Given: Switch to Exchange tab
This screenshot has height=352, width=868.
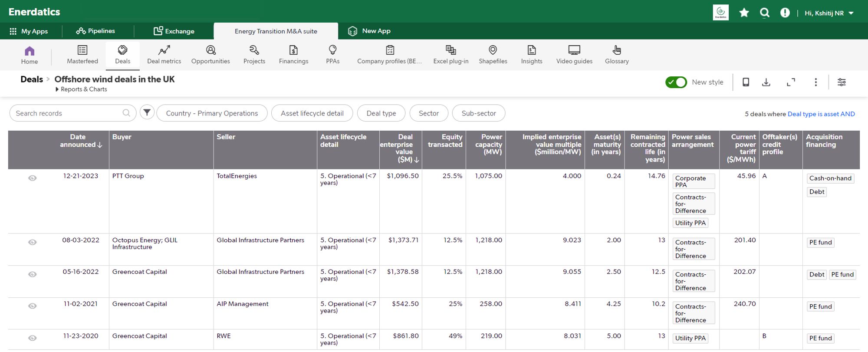Looking at the screenshot, I should pyautogui.click(x=174, y=31).
